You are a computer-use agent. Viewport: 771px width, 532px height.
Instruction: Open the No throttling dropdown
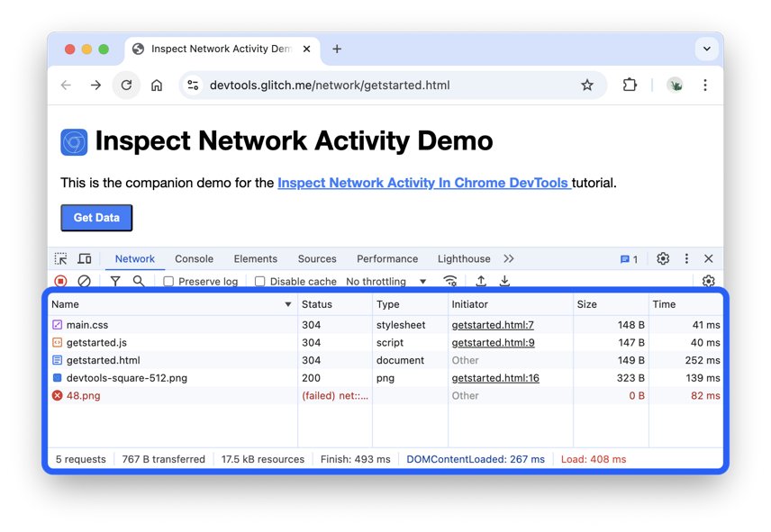pyautogui.click(x=386, y=282)
